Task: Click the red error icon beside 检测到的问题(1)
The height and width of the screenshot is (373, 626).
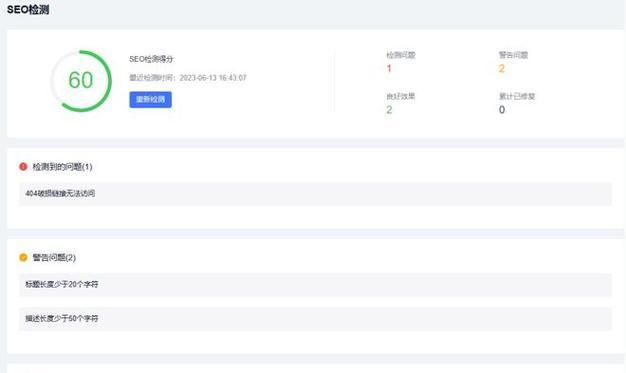Action: [23, 167]
